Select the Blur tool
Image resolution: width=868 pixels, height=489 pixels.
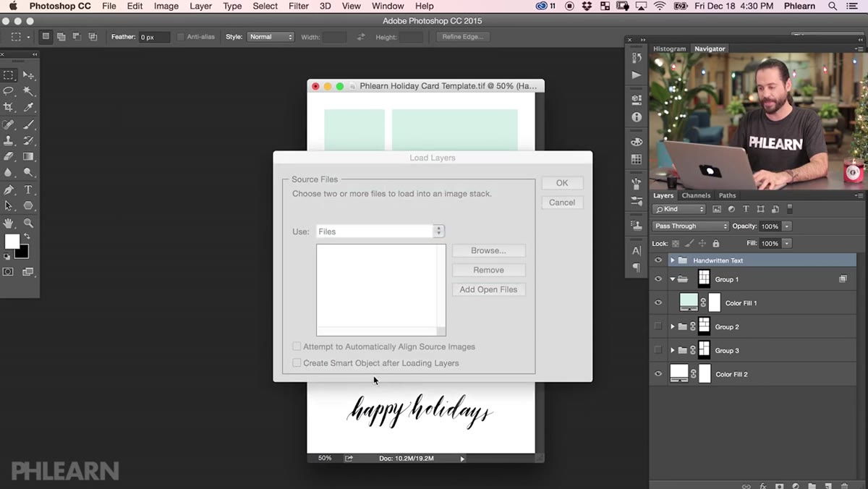9,172
